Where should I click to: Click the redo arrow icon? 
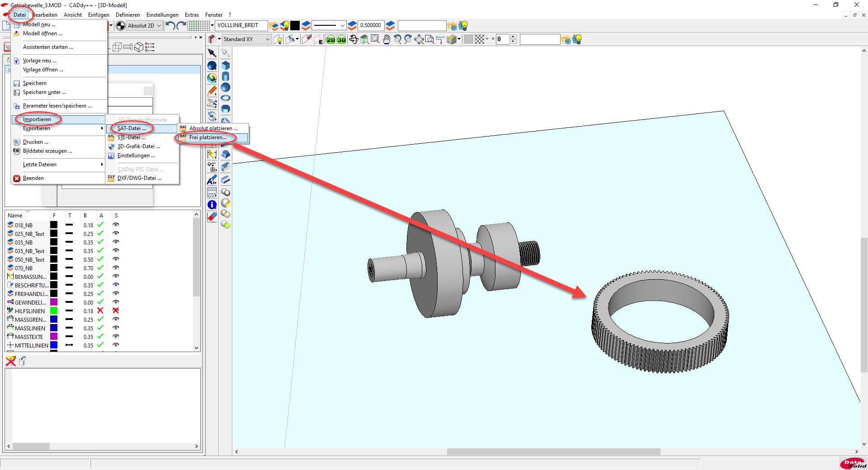[x=181, y=25]
